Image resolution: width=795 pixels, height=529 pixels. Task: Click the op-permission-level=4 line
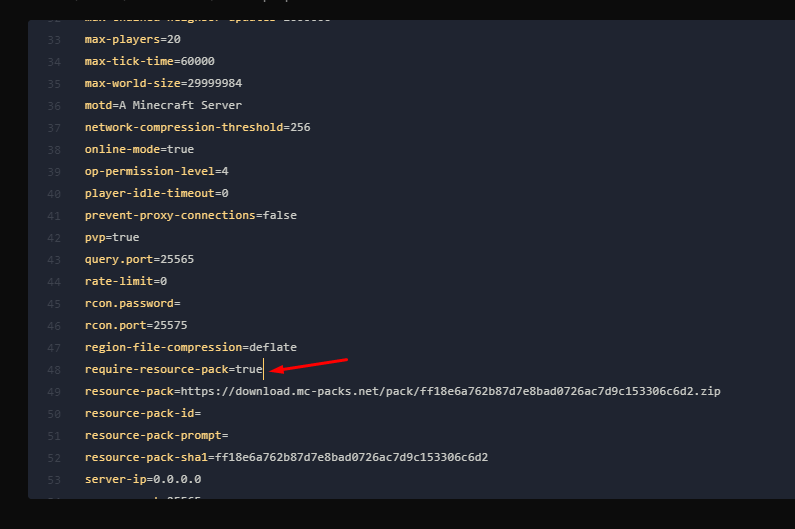156,171
